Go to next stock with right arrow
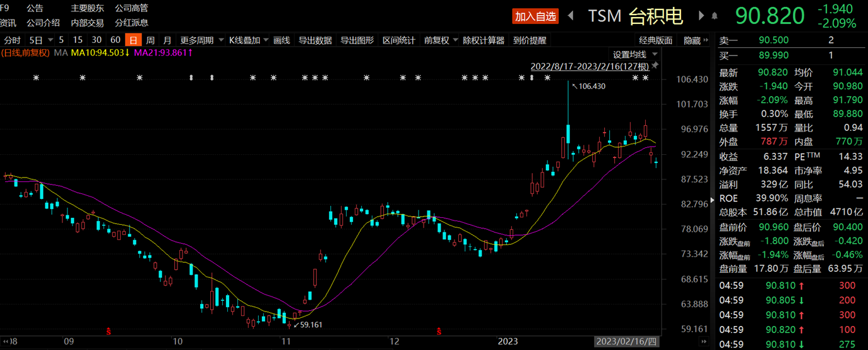The height and width of the screenshot is (350, 868). point(701,16)
